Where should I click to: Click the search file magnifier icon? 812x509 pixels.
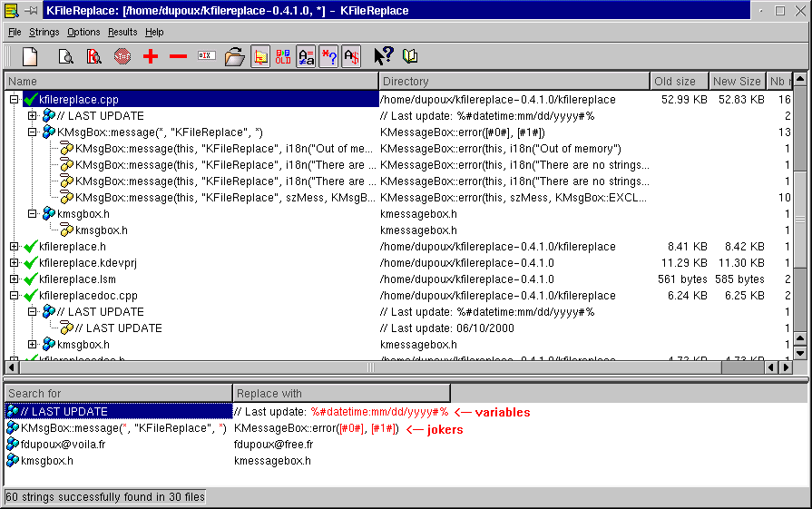66,57
